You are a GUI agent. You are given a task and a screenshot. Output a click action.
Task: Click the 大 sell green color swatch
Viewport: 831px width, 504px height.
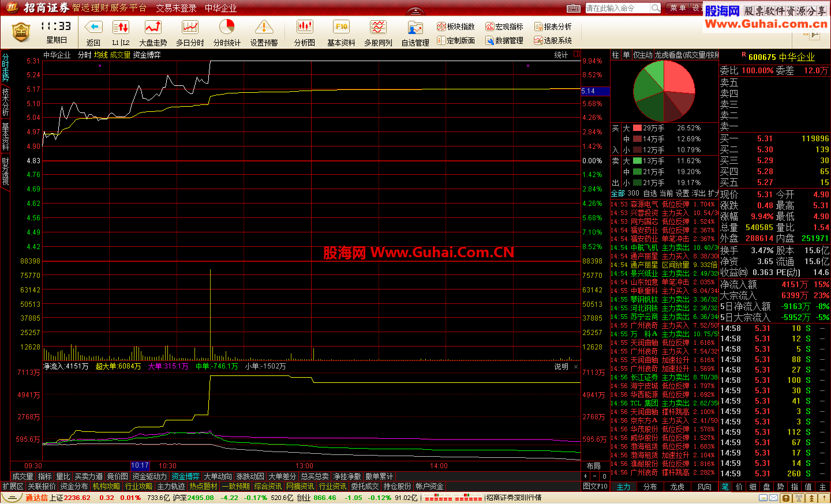[637, 161]
